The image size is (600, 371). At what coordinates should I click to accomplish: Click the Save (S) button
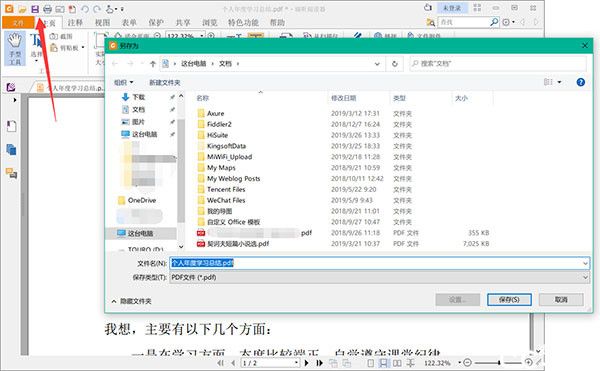pos(509,299)
